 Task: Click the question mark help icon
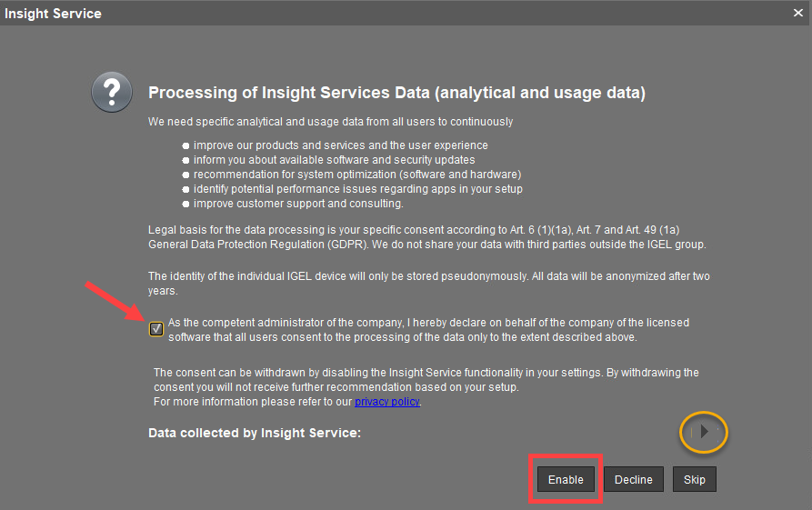[111, 94]
